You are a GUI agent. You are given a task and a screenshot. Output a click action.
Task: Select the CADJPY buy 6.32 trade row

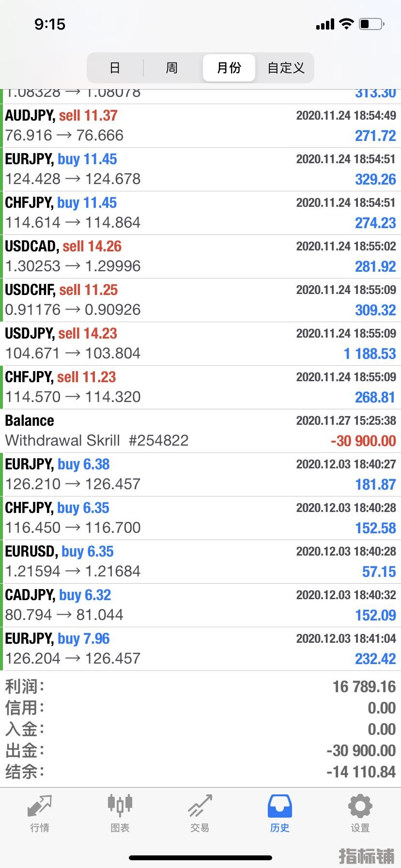coord(200,605)
